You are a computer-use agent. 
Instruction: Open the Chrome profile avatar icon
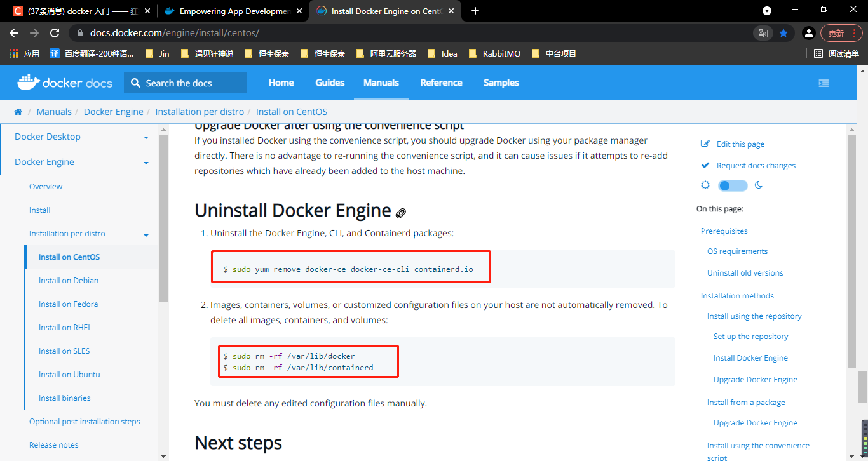[x=808, y=33]
